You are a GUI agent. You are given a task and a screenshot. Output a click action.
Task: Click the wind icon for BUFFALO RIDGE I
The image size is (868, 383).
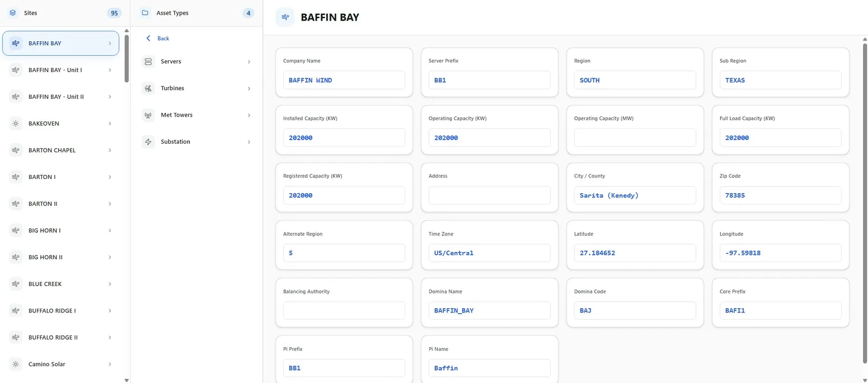coord(16,311)
